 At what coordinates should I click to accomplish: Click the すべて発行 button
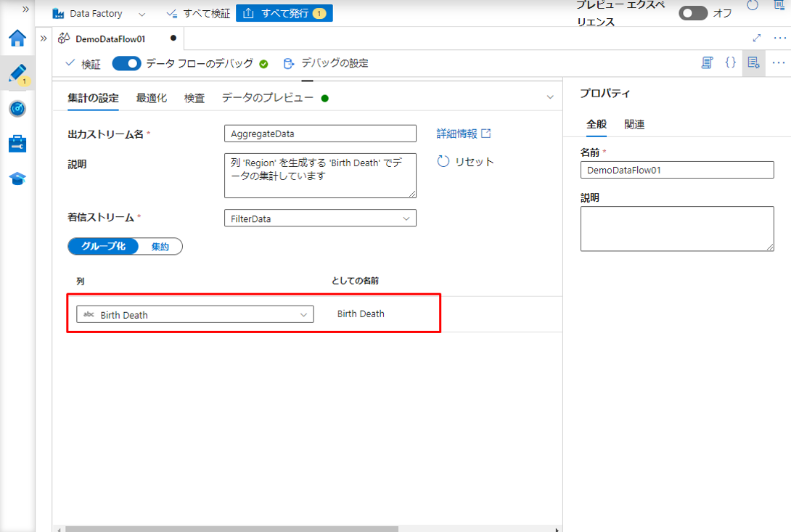[x=284, y=13]
